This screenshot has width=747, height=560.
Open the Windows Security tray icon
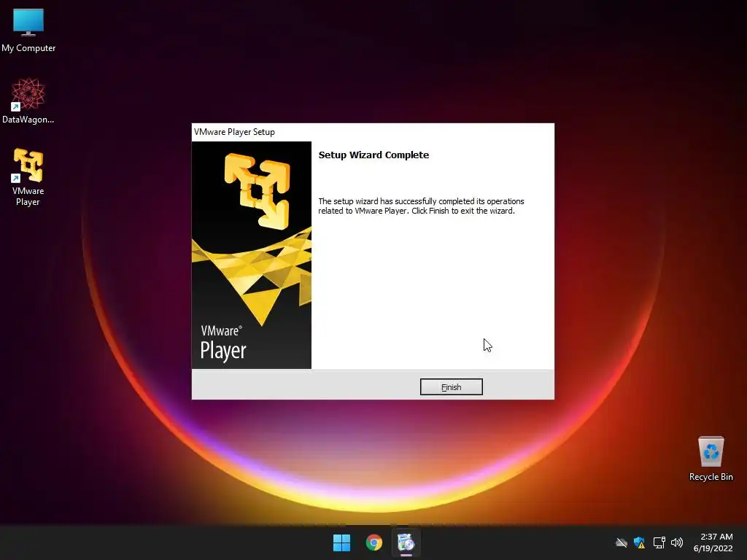(639, 542)
